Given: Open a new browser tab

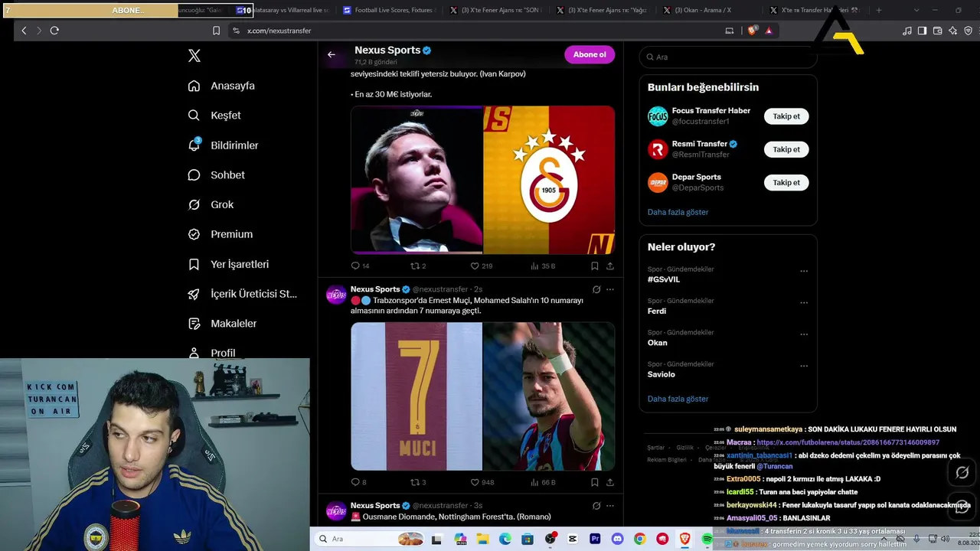Looking at the screenshot, I should click(878, 10).
